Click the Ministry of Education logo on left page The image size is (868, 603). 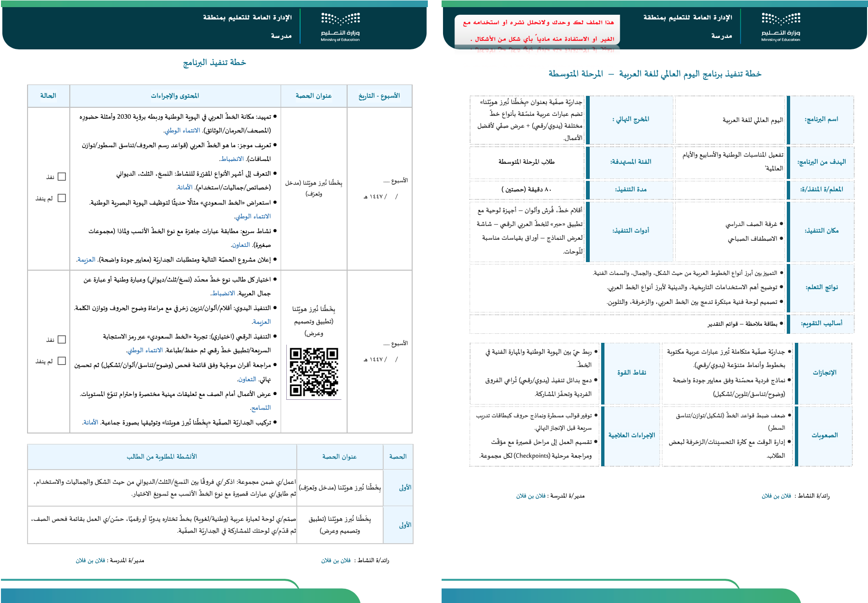(x=340, y=27)
